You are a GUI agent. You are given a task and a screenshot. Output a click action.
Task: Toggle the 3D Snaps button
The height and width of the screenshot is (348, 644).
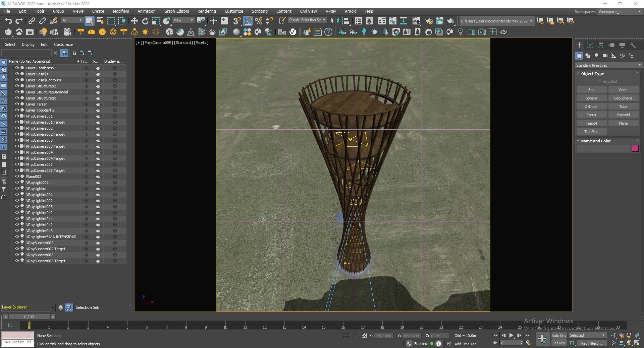(x=237, y=21)
